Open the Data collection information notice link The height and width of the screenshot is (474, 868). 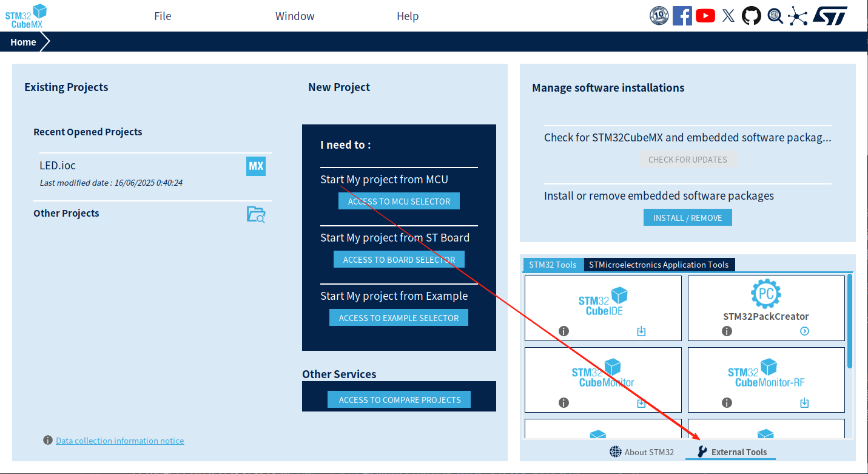pos(120,441)
